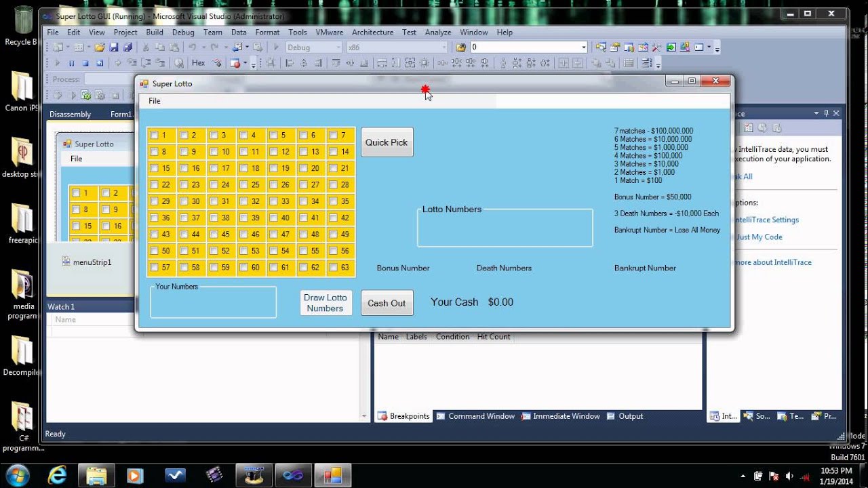
Task: Click the Open File folder toolbar icon
Action: (99, 47)
